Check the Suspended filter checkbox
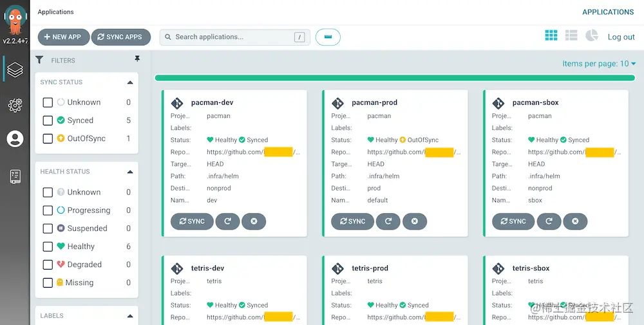The height and width of the screenshot is (325, 644). pyautogui.click(x=48, y=228)
